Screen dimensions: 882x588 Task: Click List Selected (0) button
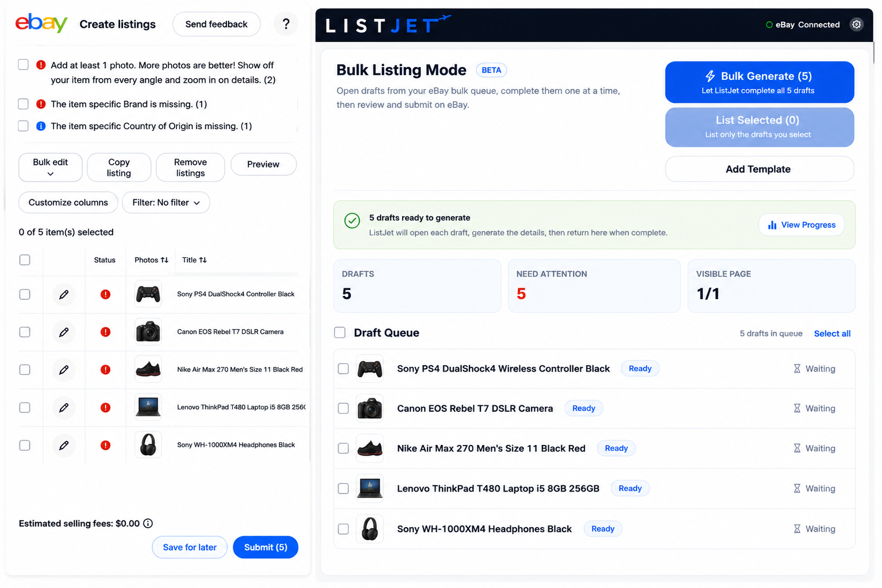pos(760,127)
